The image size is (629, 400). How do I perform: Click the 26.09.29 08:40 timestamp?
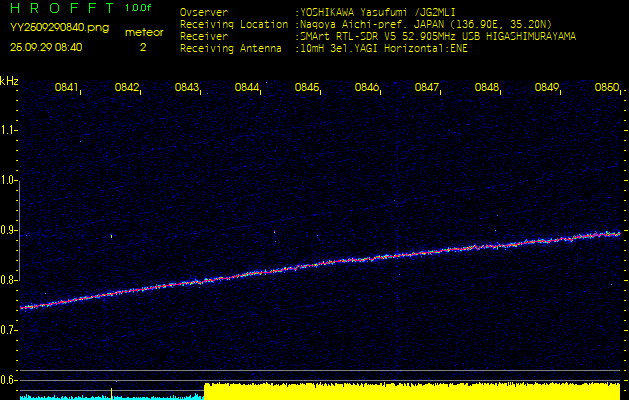pos(46,47)
